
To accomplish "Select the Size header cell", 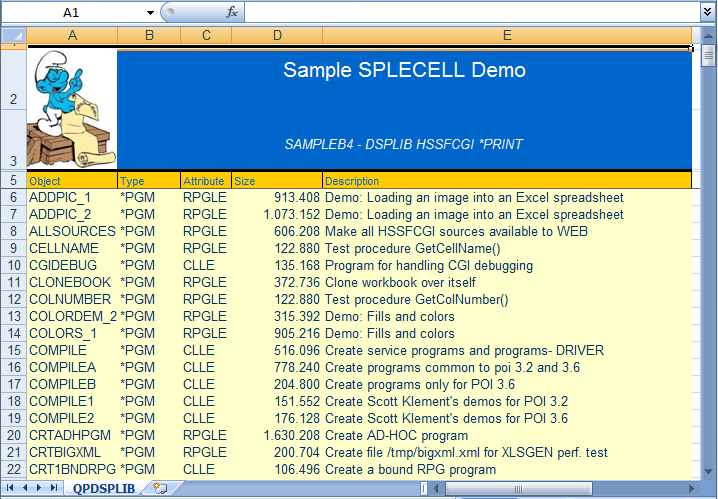I will (x=277, y=181).
